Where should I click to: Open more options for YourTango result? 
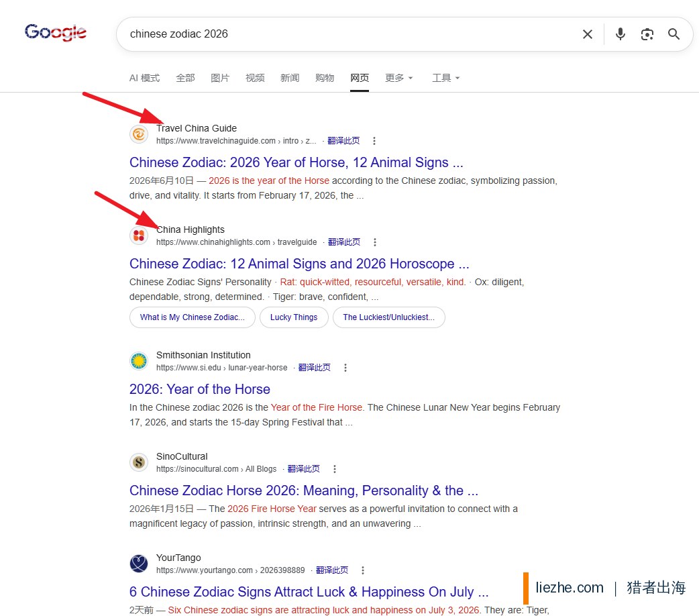click(x=363, y=570)
